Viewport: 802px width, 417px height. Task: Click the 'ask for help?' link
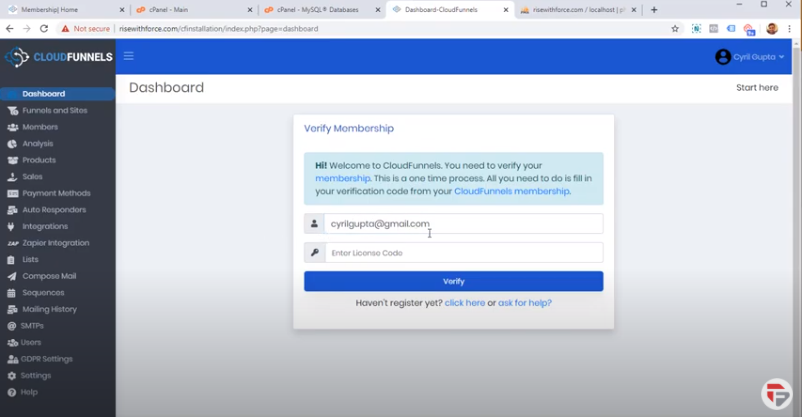(525, 303)
